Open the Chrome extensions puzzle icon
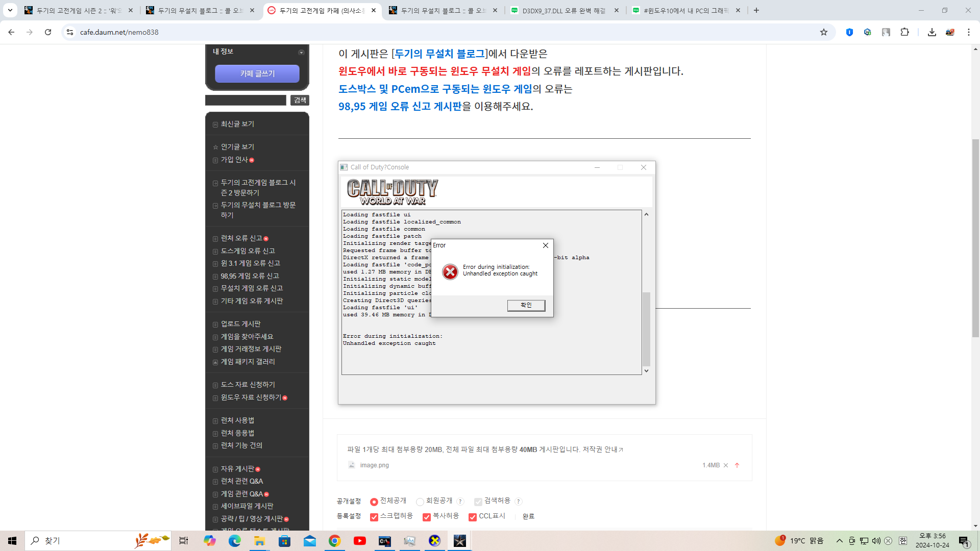Viewport: 980px width, 551px height. click(904, 32)
